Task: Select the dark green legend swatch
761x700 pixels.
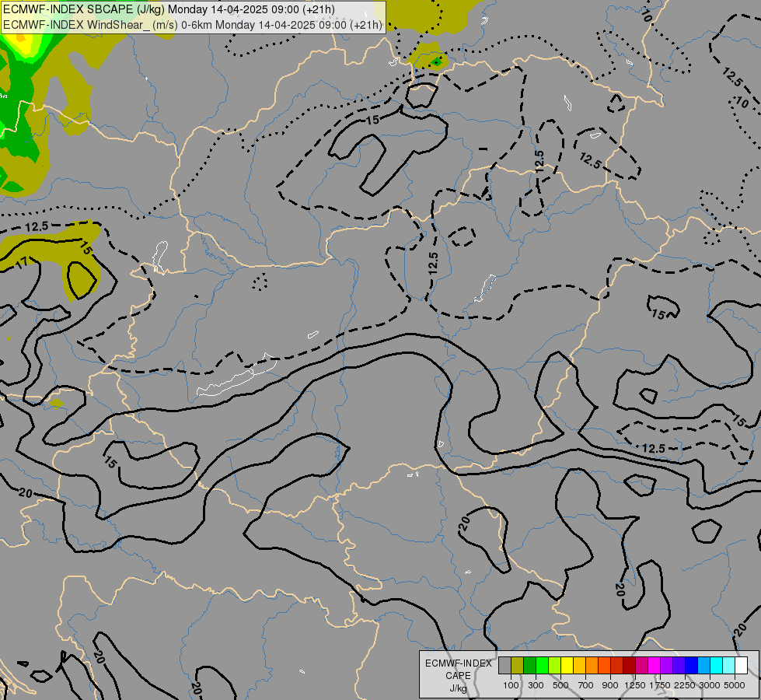Action: (x=529, y=666)
